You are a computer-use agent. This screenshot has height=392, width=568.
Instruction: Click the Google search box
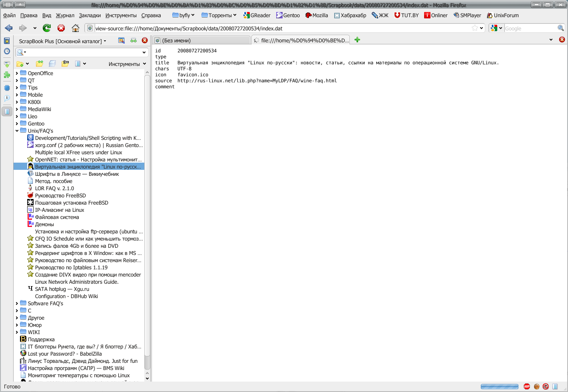(x=531, y=28)
